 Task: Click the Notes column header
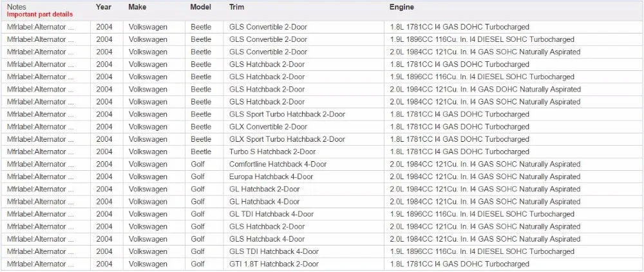click(x=17, y=7)
